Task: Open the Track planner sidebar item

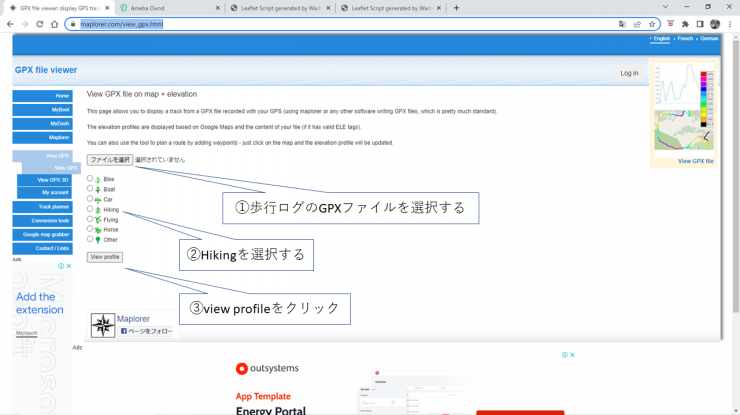Action: (42, 206)
